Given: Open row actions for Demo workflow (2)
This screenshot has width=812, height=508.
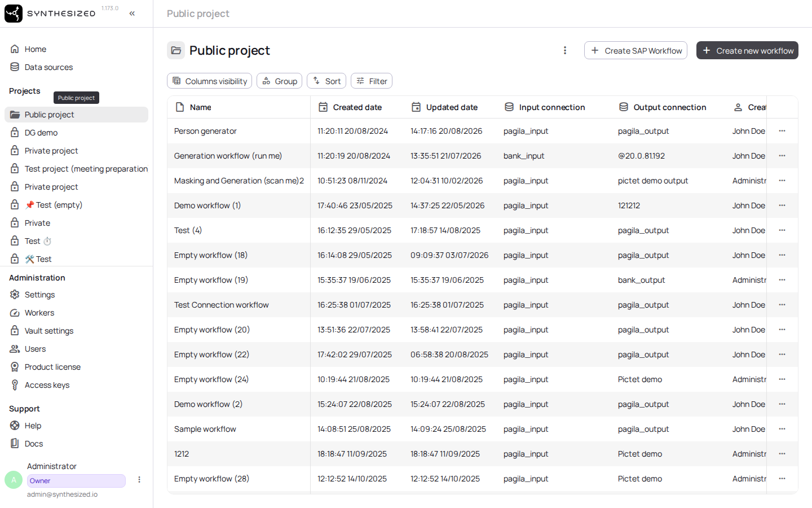Looking at the screenshot, I should click(782, 404).
